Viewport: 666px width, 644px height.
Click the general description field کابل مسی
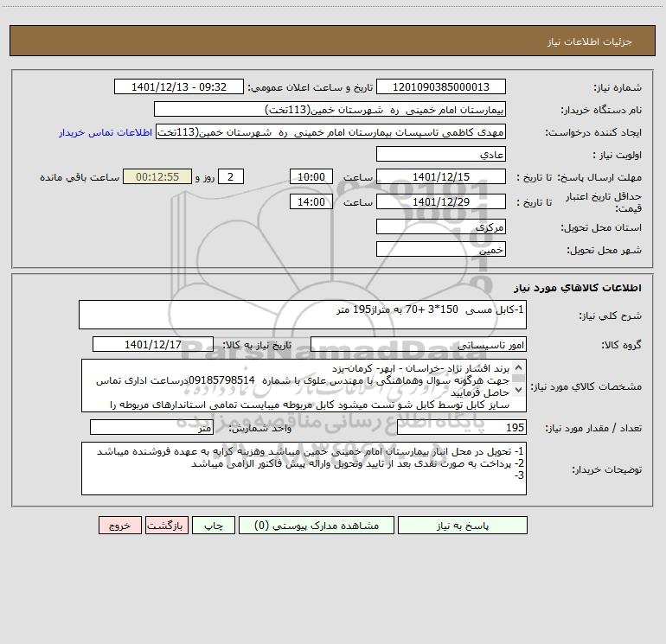pos(303,315)
